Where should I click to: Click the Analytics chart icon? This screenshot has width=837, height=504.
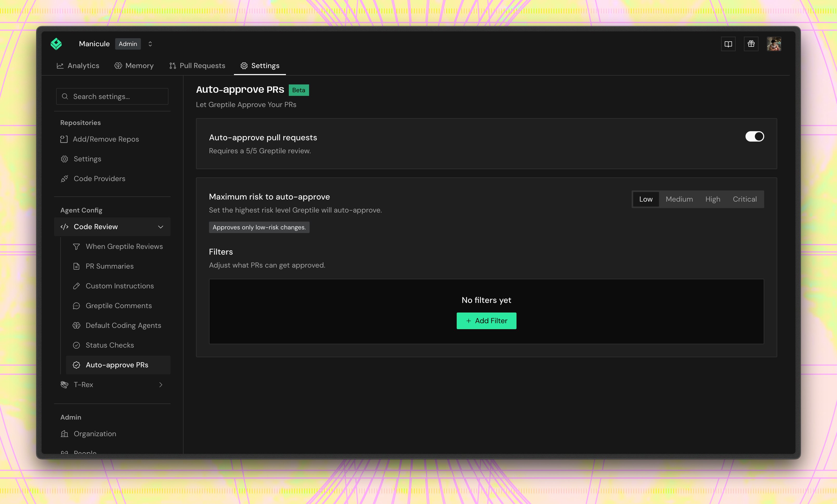click(x=60, y=65)
